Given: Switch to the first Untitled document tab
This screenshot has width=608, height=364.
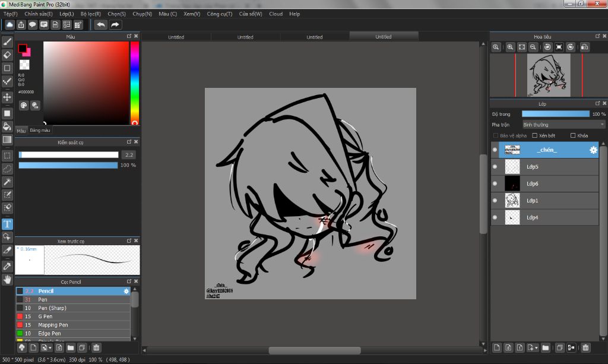Looking at the screenshot, I should 176,37.
